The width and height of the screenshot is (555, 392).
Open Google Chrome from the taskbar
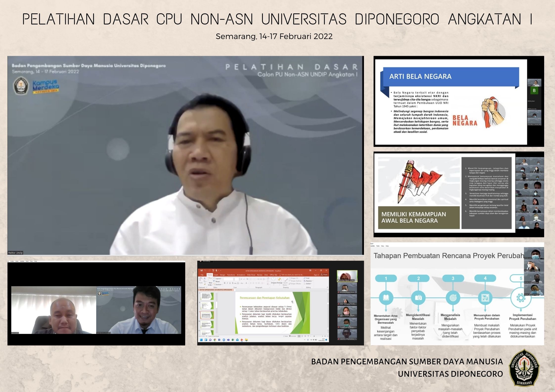(215, 340)
